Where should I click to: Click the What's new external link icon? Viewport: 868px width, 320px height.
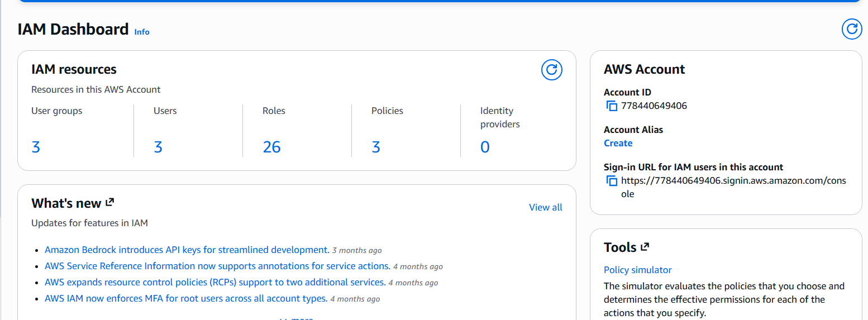(110, 202)
